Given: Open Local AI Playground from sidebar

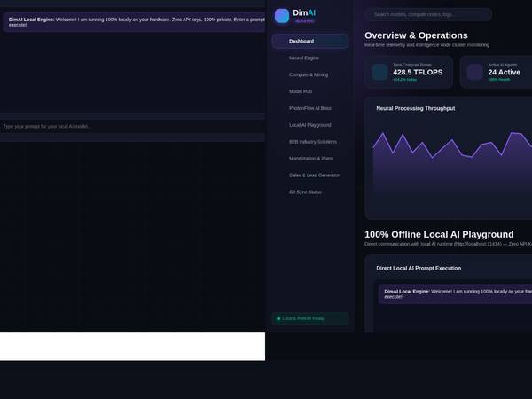Looking at the screenshot, I should (310, 125).
